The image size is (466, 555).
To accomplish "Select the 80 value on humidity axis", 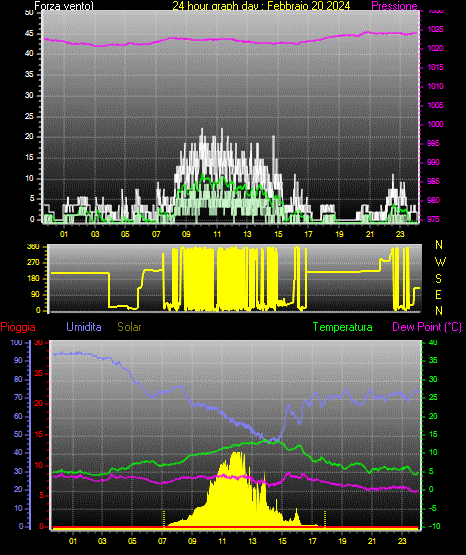I will click(18, 379).
